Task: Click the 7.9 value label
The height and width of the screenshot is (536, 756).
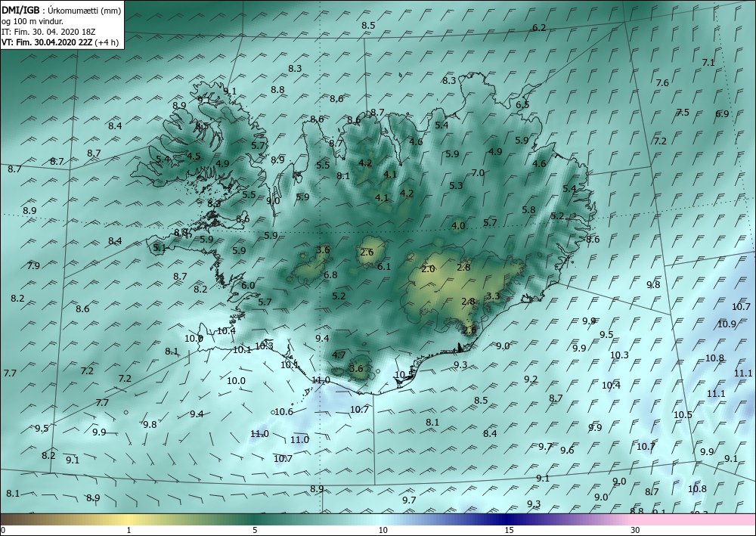Action: tap(33, 265)
